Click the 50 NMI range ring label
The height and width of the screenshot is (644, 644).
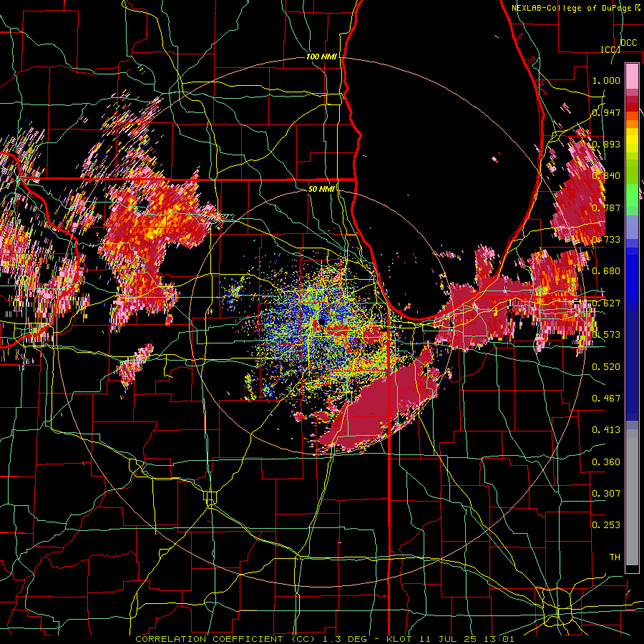coord(321,189)
